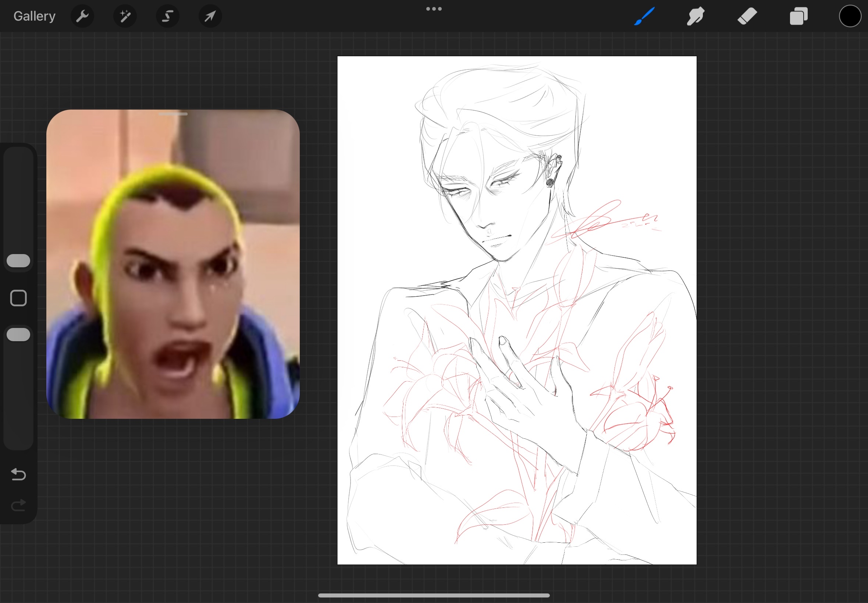Screen dimensions: 868x603
Task: Redo the undone stroke
Action: pos(18,505)
